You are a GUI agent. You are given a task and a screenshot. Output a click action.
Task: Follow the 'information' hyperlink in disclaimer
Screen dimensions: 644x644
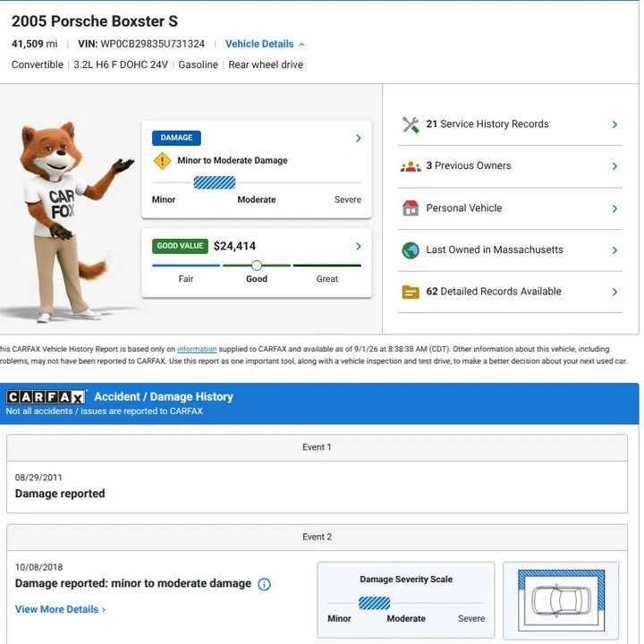coord(197,349)
